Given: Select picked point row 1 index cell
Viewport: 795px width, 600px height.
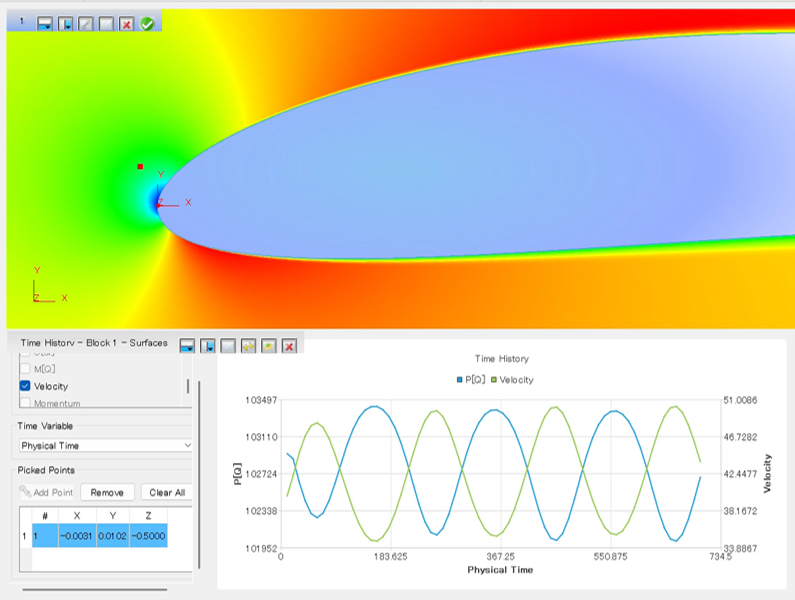Looking at the screenshot, I should pos(45,536).
